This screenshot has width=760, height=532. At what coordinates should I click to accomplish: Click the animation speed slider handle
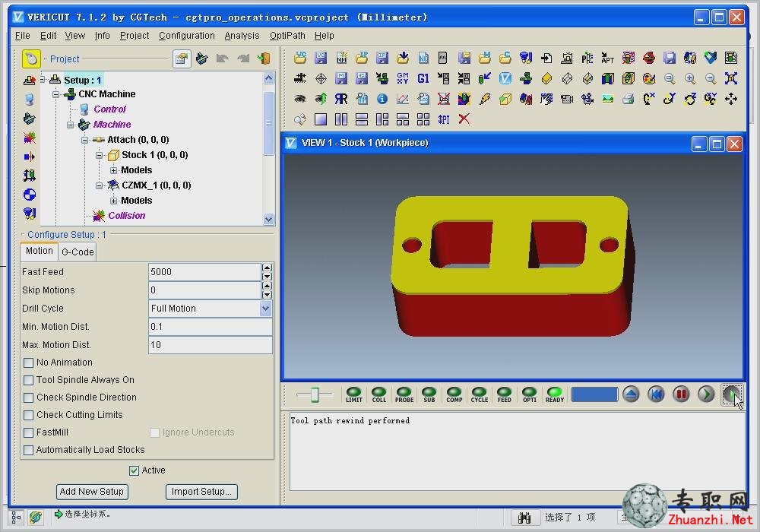click(315, 395)
